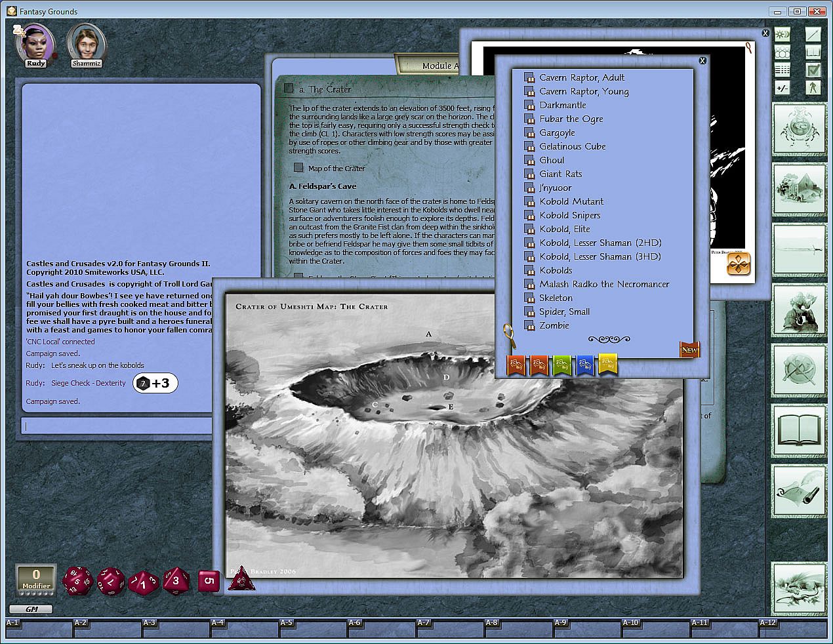The height and width of the screenshot is (644, 833).
Task: Open the arrow pointer tool
Action: (813, 34)
